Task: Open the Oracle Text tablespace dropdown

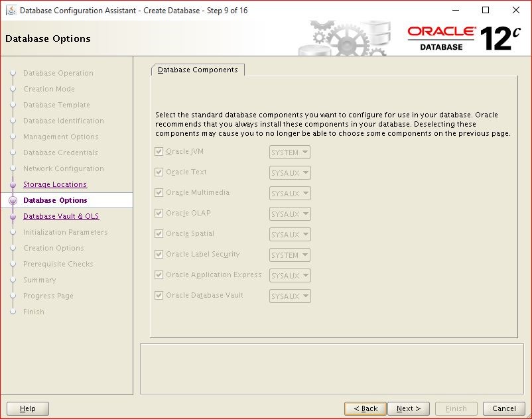Action: point(290,173)
